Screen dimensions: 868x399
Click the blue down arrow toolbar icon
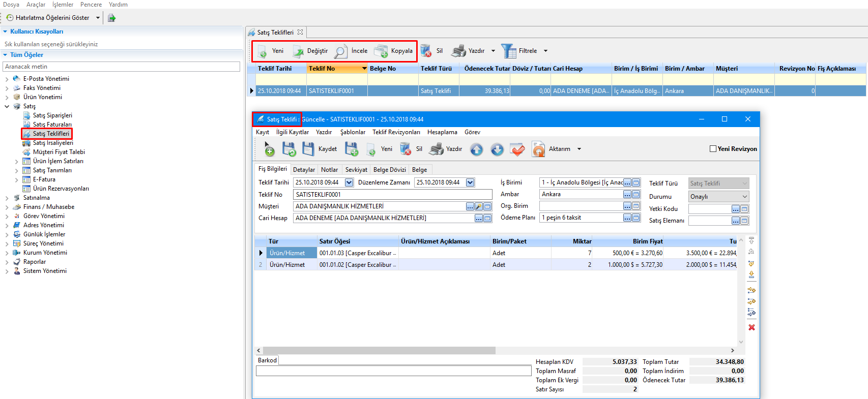point(497,149)
